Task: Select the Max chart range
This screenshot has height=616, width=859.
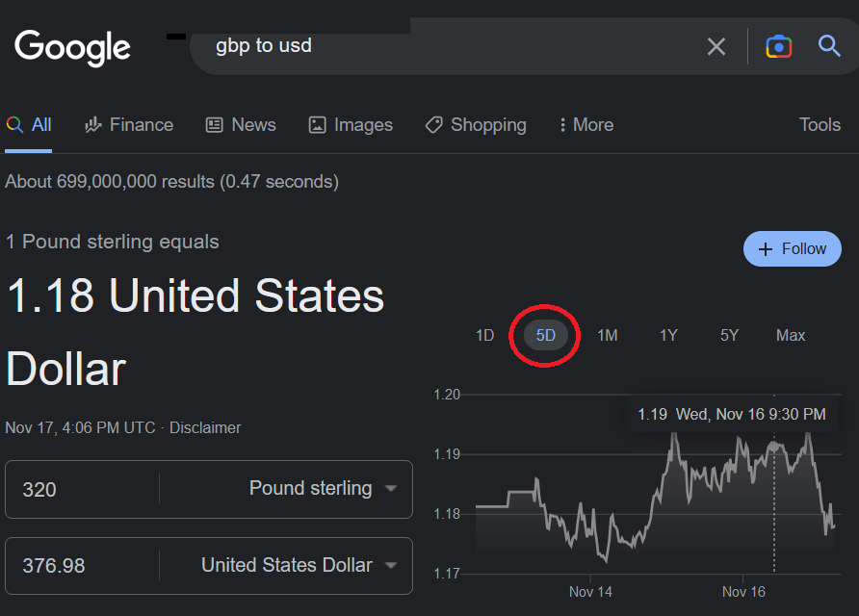Action: [791, 336]
